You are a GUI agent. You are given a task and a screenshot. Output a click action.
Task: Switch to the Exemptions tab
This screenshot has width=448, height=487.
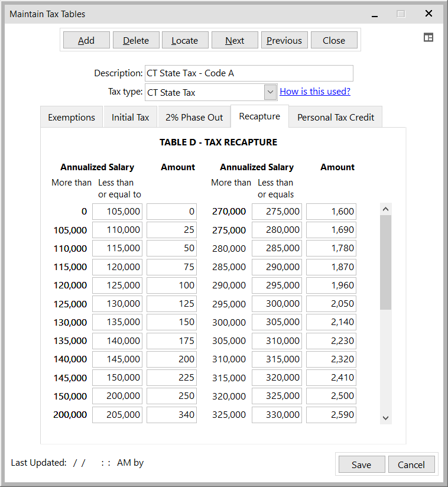click(x=72, y=117)
